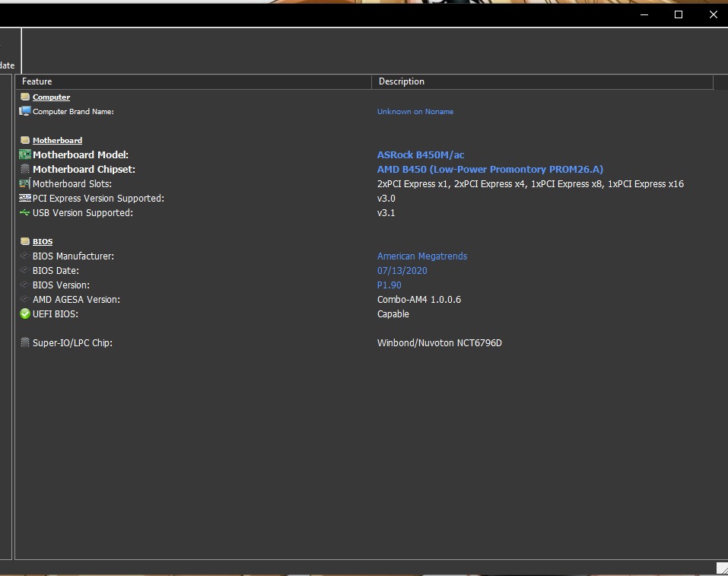The height and width of the screenshot is (576, 728).
Task: Click the BIOS section folder icon
Action: [25, 241]
